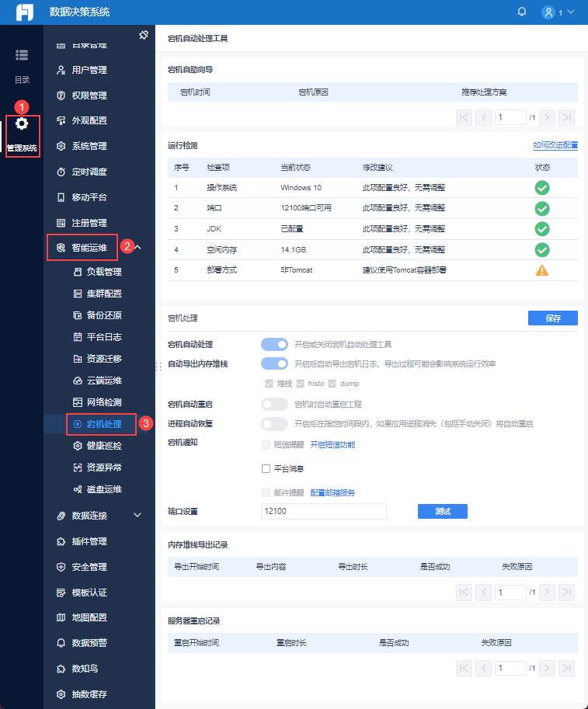Open the 开启短信功能 link
This screenshot has height=709, width=588.
coord(332,444)
